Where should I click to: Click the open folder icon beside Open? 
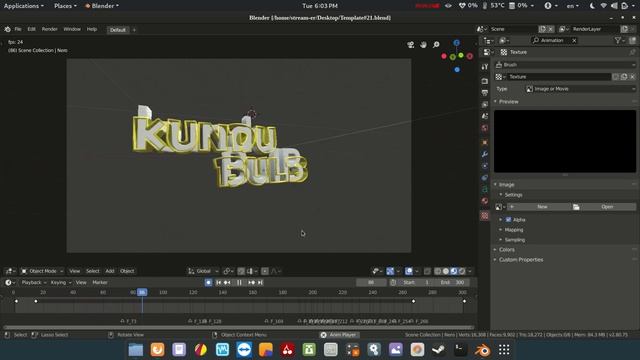click(x=576, y=207)
